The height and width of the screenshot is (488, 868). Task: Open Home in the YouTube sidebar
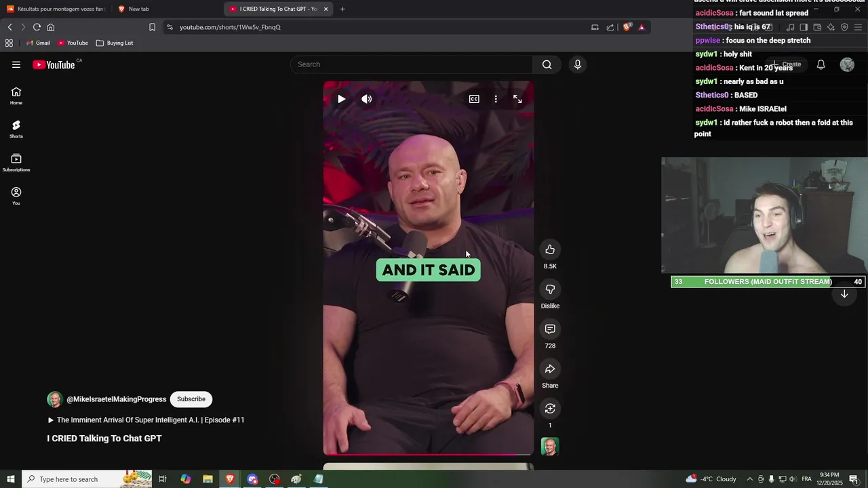click(x=16, y=96)
